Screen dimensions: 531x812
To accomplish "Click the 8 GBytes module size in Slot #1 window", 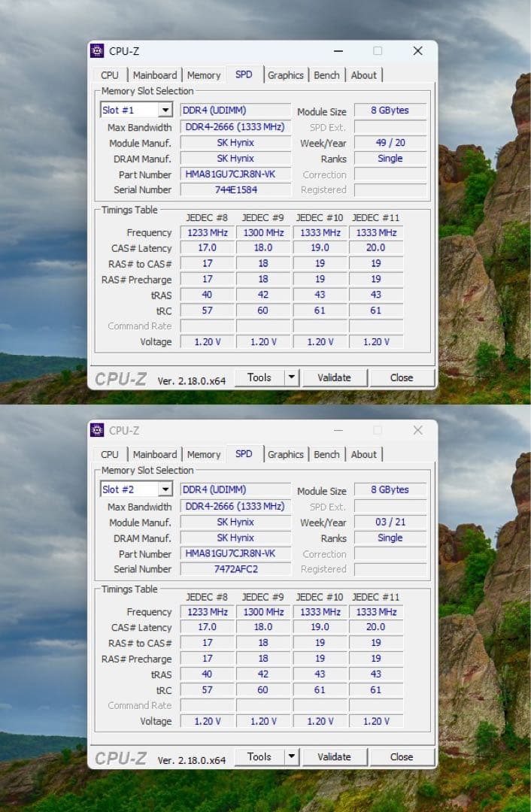I will pyautogui.click(x=390, y=110).
